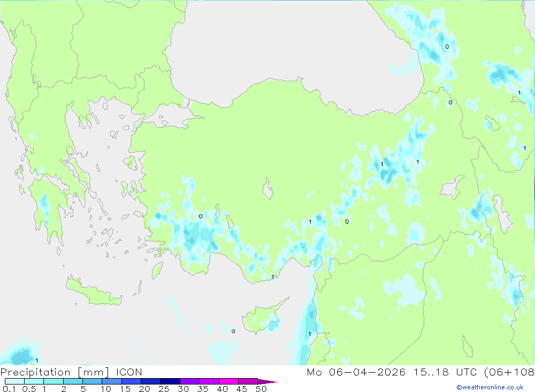Click the legend label '15'
The image size is (535, 392).
pyautogui.click(x=125, y=389)
